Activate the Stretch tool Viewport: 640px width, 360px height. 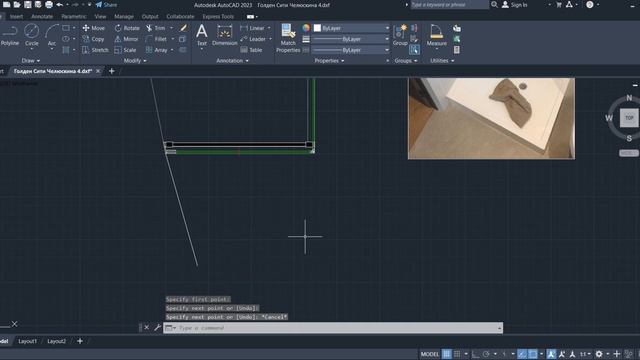(x=96, y=50)
